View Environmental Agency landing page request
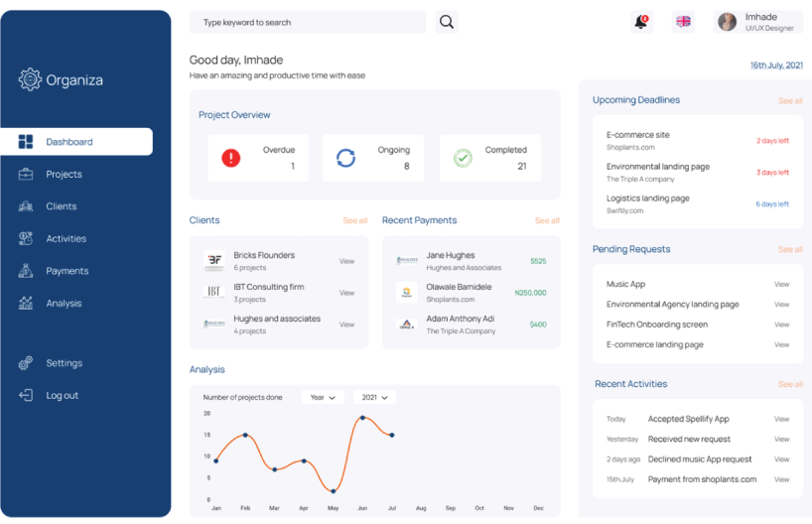Image resolution: width=812 pixels, height=524 pixels. [x=781, y=305]
